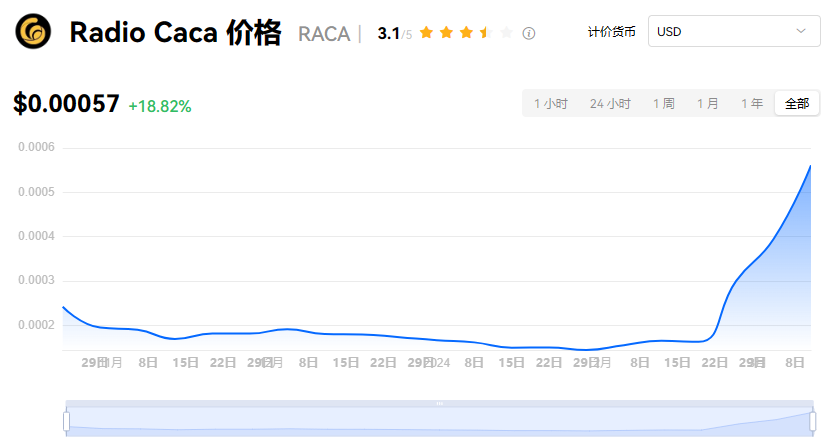Viewport: 827px width, 444px height.
Task: Click the 0.0004 y-axis label
Action: click(x=36, y=236)
